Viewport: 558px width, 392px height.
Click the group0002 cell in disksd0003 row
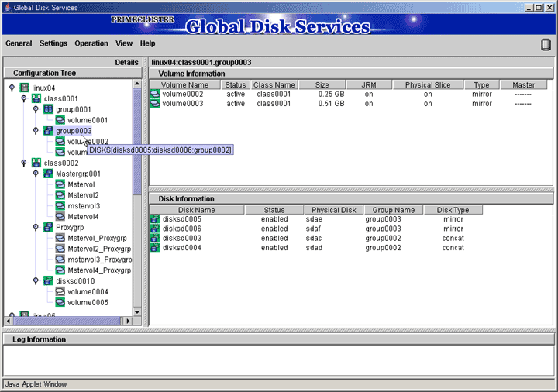[383, 239]
